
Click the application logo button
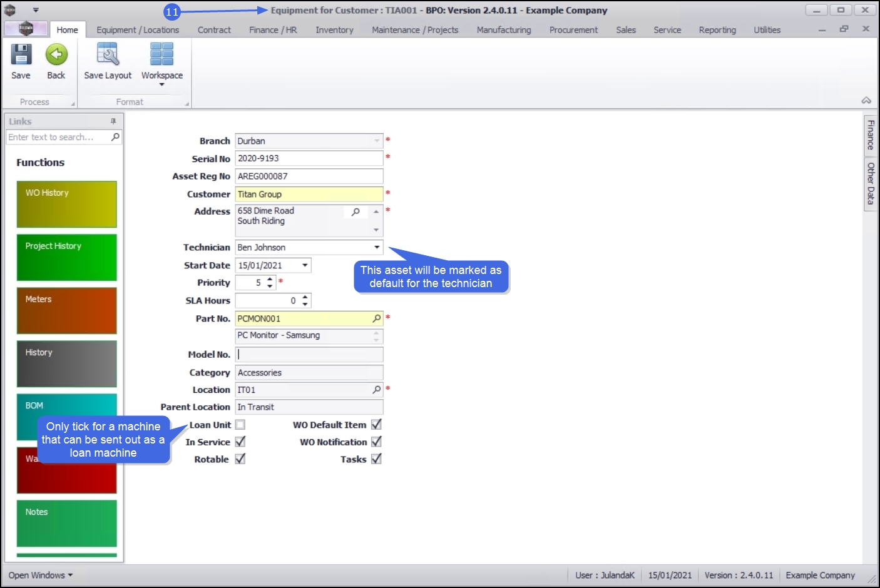pos(26,29)
